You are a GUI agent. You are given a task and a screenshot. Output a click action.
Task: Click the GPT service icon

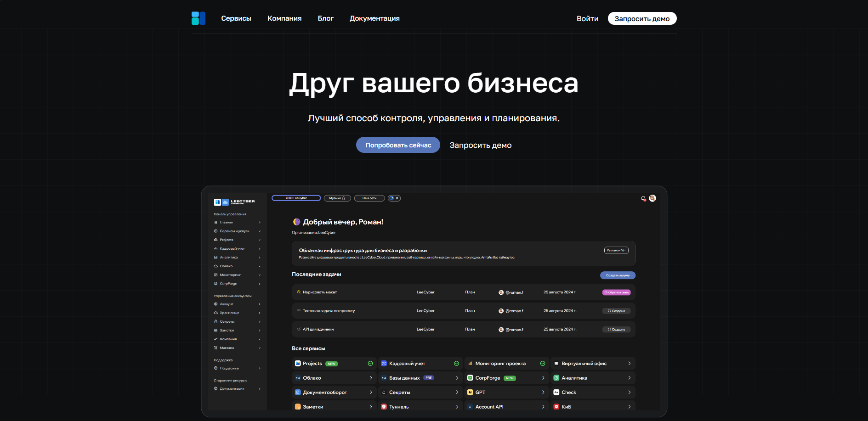470,393
